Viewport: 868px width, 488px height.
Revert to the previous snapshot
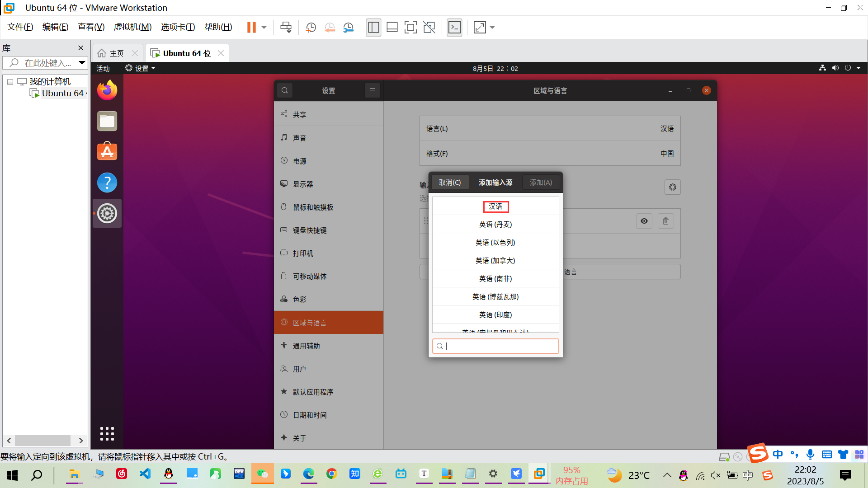(330, 28)
